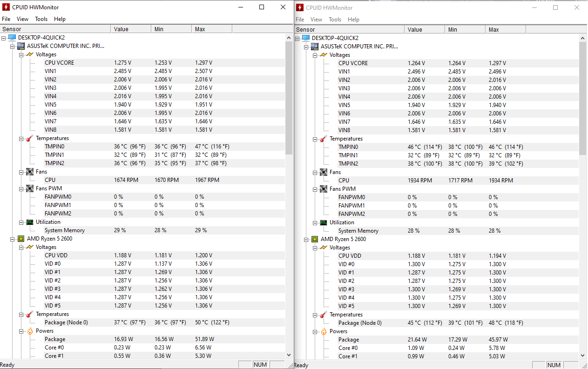Screen dimensions: 588x369
Task: Select the TMPIN2 row in right window
Action: click(458, 164)
